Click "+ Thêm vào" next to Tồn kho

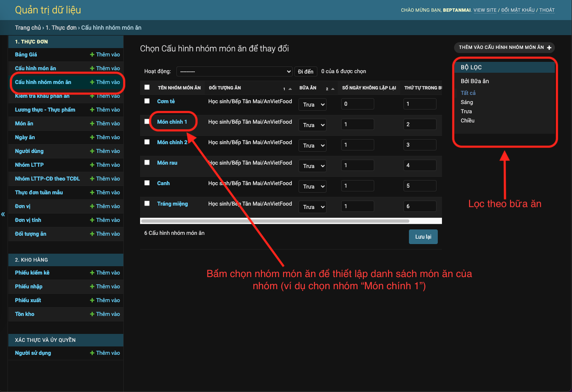(x=105, y=314)
